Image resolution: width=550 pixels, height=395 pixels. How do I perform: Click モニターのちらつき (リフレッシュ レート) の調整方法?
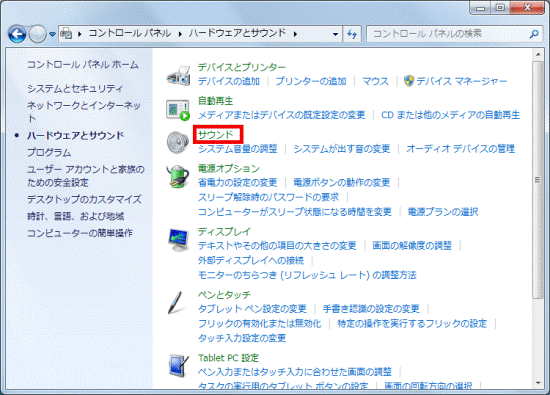pos(307,275)
